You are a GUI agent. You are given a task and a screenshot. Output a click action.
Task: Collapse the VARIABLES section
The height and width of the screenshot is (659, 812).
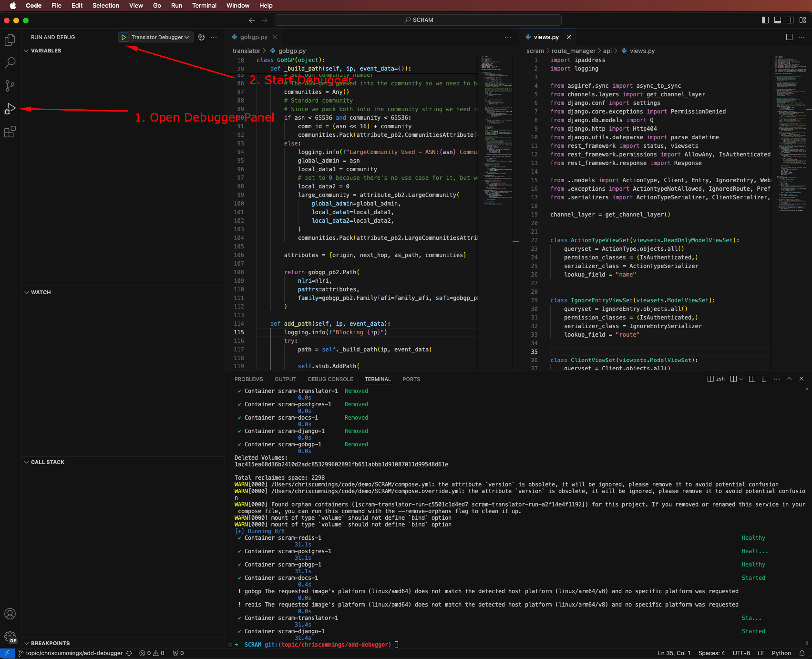click(46, 51)
